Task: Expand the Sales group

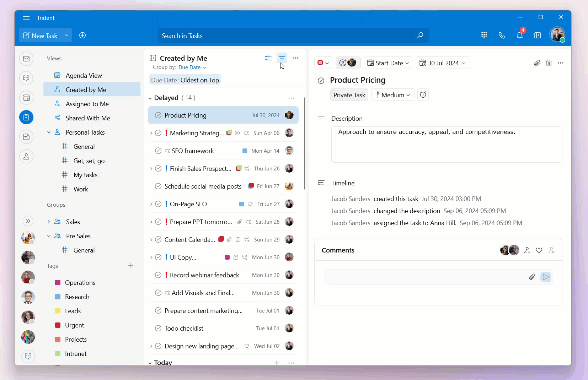Action: pyautogui.click(x=49, y=222)
